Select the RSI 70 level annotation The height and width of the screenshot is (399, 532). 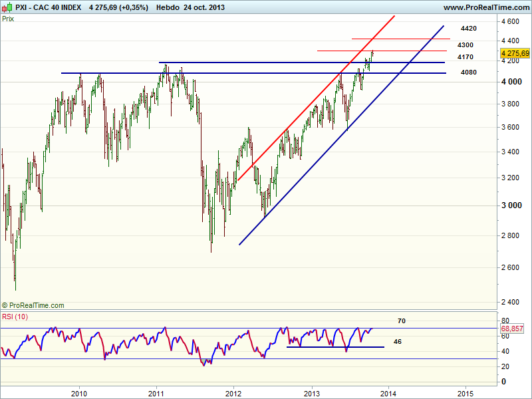coord(402,321)
